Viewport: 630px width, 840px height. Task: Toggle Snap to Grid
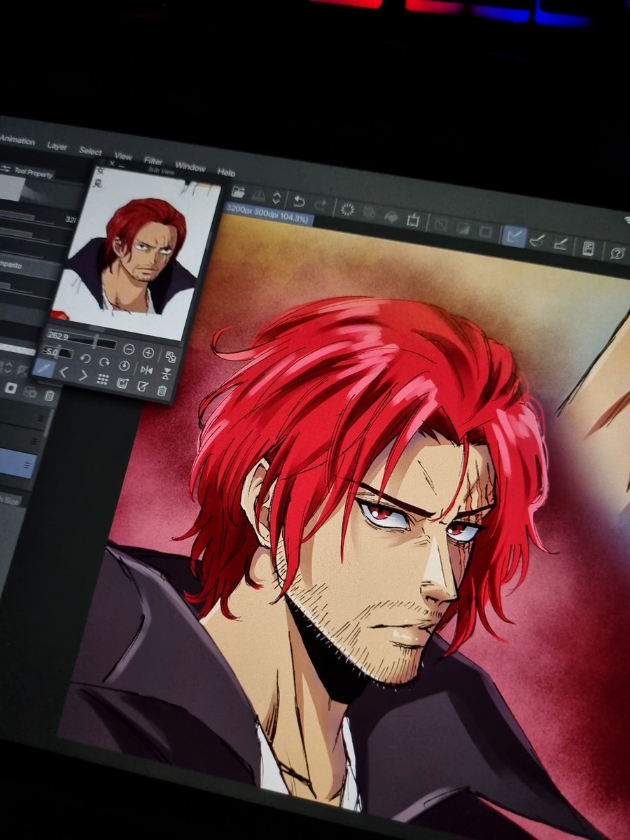click(560, 243)
